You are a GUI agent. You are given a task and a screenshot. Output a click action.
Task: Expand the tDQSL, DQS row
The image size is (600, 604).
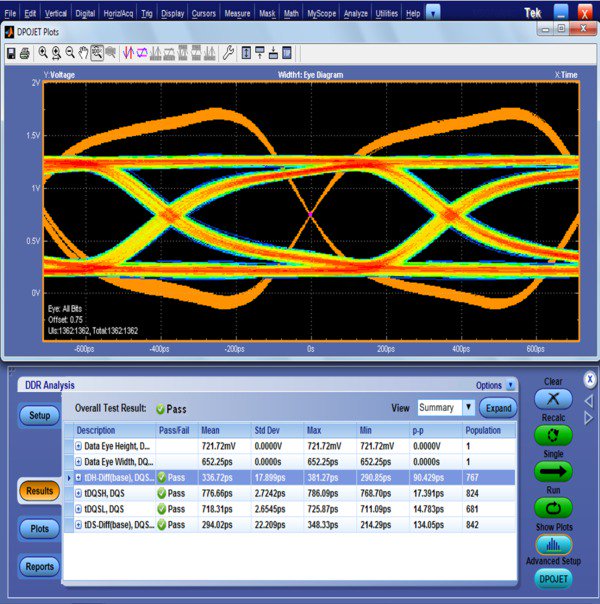tap(79, 509)
